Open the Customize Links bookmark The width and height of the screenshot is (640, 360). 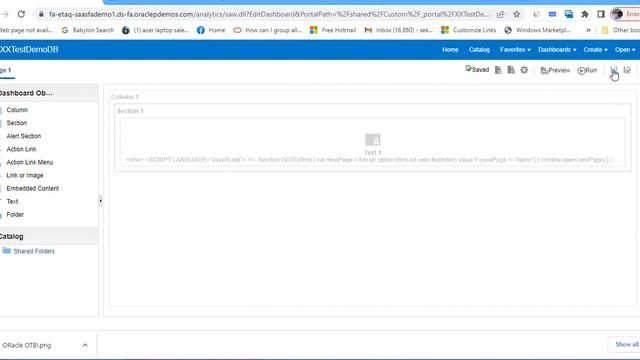(x=469, y=30)
